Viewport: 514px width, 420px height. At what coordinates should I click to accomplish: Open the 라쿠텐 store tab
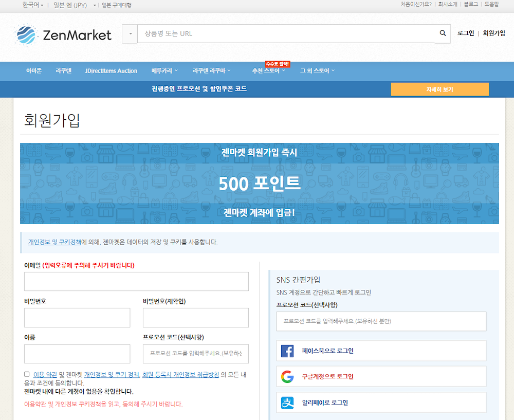(x=64, y=70)
